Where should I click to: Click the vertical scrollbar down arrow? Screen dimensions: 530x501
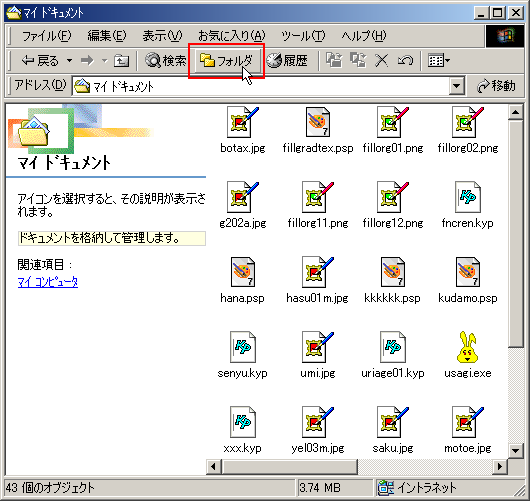click(x=515, y=450)
